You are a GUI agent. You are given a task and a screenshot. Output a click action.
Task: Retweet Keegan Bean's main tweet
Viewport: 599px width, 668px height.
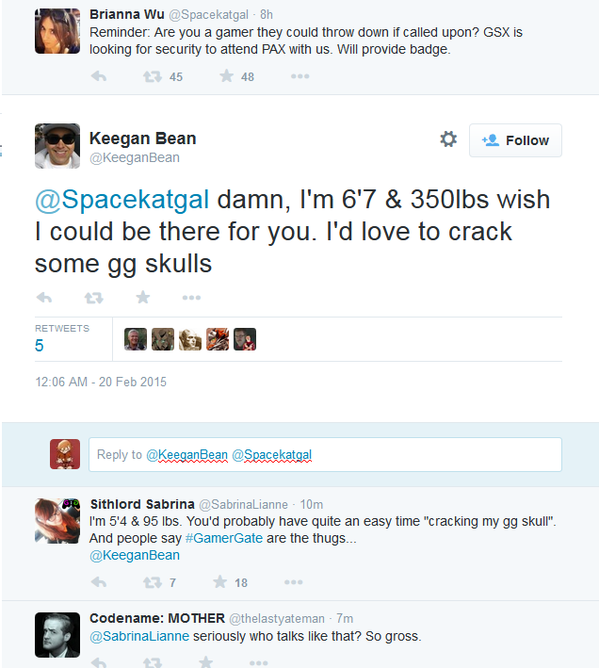(94, 297)
